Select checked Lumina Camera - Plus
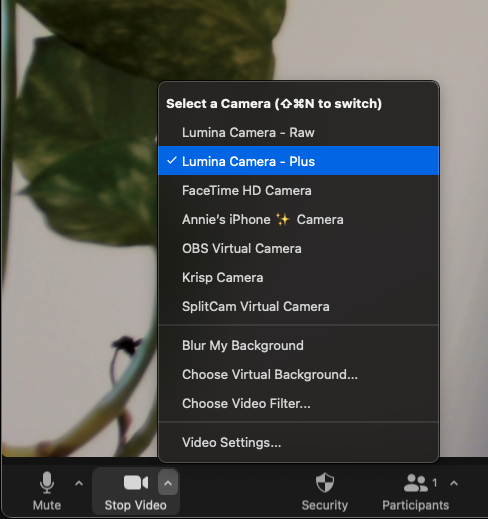This screenshot has width=488, height=519. point(299,161)
